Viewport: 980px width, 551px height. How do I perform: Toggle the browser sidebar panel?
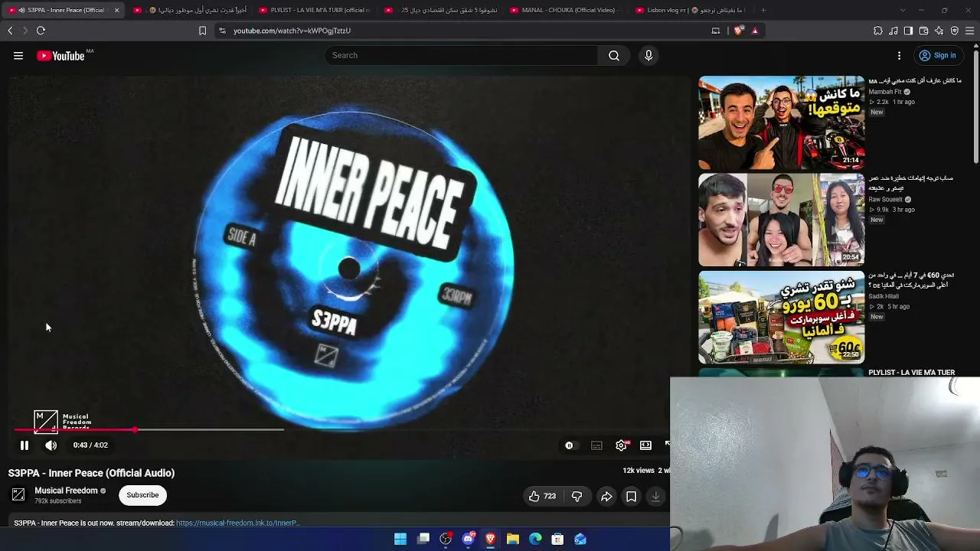[908, 31]
